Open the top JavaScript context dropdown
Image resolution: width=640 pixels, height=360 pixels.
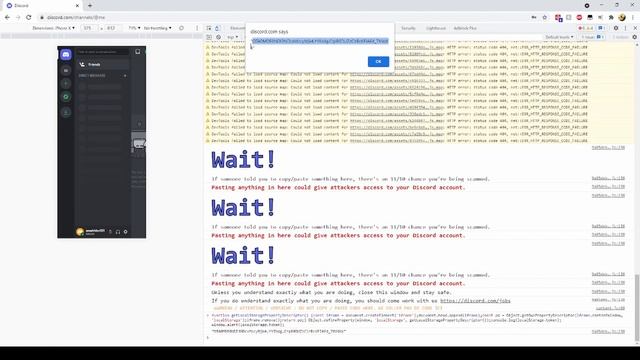[x=233, y=37]
